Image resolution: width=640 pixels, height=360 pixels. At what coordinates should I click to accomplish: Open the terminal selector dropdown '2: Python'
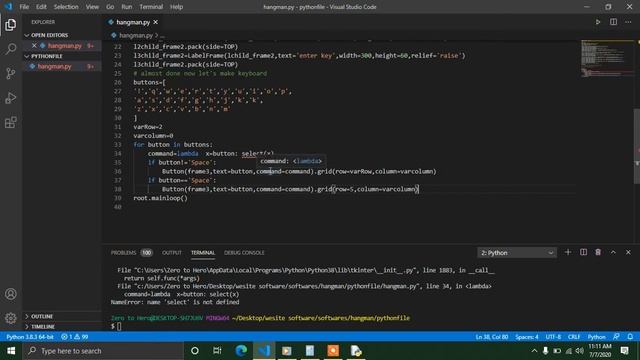(x=516, y=253)
